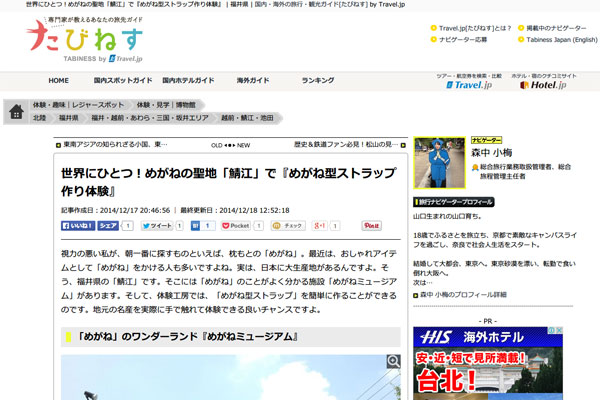Select breadcrumb 福井県
Screen dimensions: 600x400
pyautogui.click(x=68, y=118)
